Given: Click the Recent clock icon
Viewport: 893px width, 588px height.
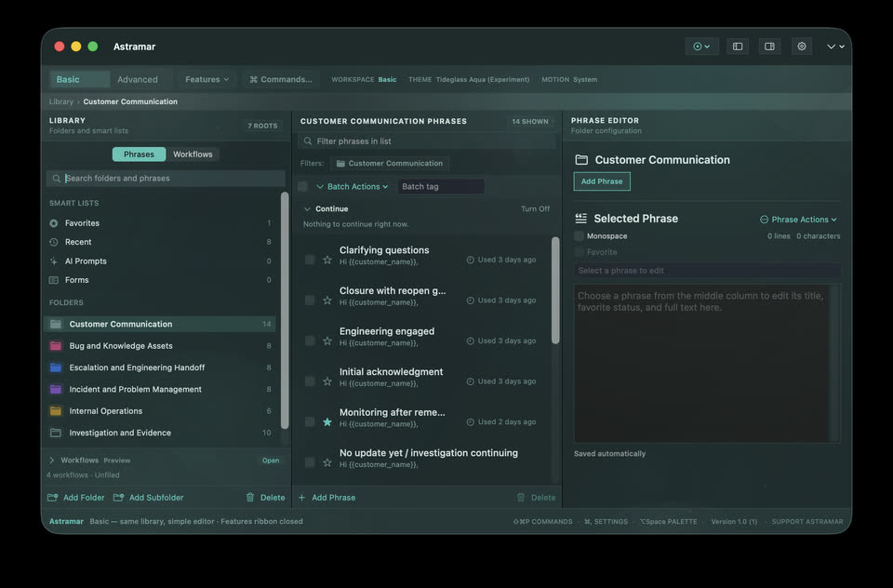Looking at the screenshot, I should [x=54, y=242].
